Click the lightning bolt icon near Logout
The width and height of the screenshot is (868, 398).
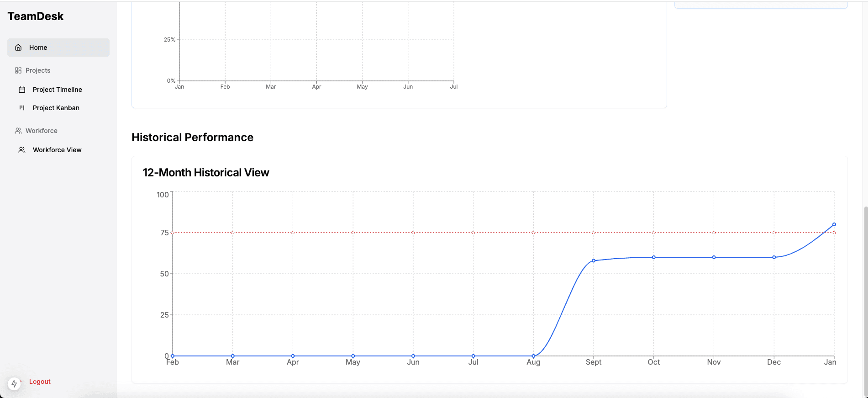14,384
